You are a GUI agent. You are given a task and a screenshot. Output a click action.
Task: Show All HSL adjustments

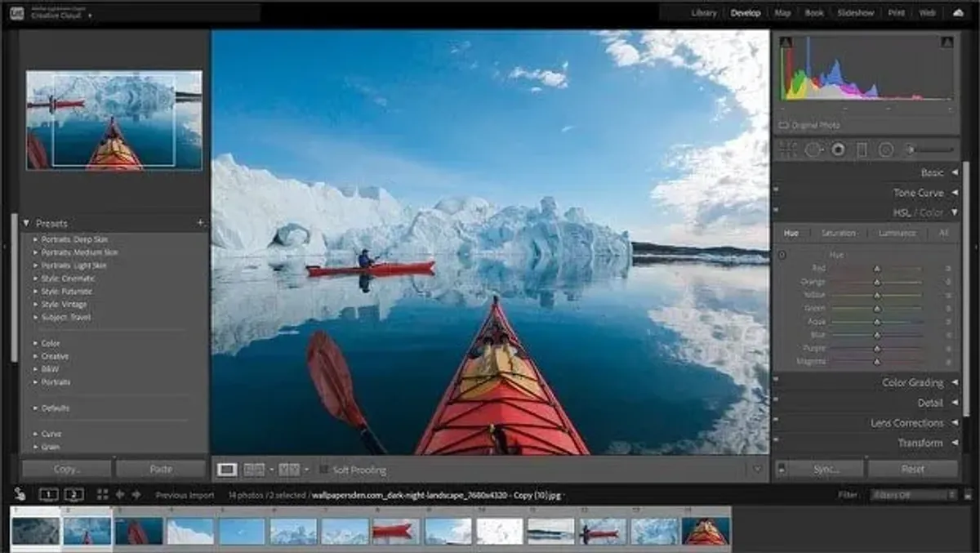pos(944,234)
